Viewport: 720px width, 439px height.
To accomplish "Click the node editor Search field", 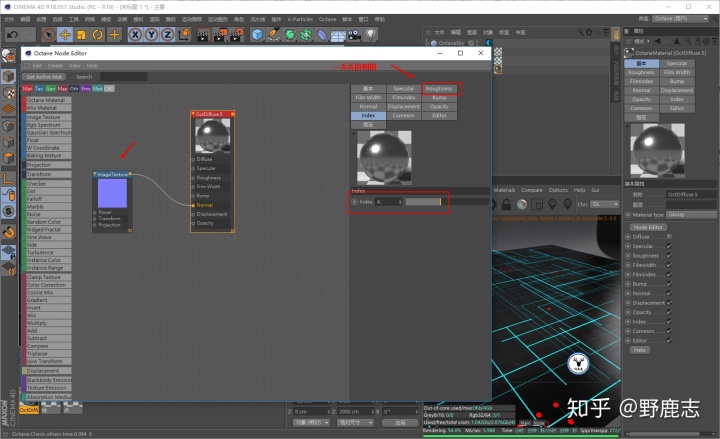I will (124, 77).
